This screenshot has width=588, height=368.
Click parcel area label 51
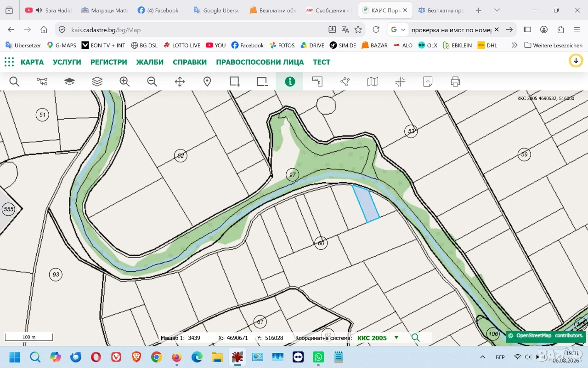(43, 115)
